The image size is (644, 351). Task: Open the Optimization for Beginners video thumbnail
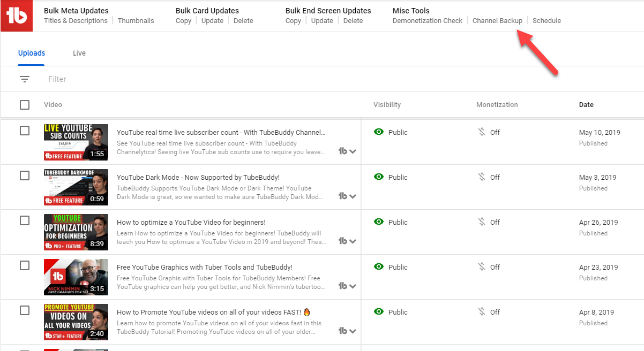(76, 232)
